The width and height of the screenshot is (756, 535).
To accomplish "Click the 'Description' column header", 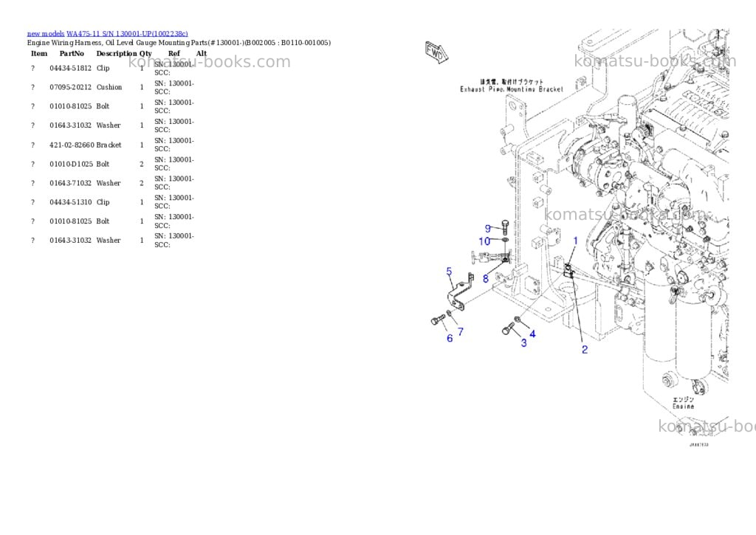I will pos(117,53).
